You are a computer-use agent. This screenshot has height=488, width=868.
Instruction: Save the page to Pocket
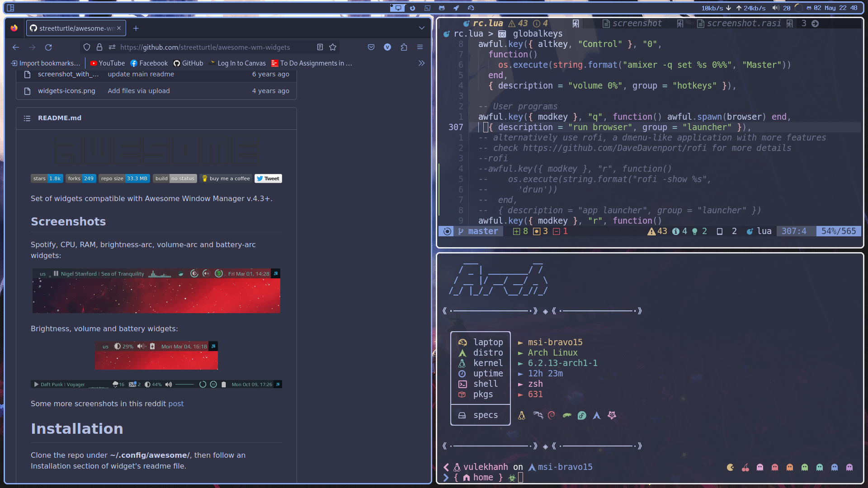click(x=371, y=47)
